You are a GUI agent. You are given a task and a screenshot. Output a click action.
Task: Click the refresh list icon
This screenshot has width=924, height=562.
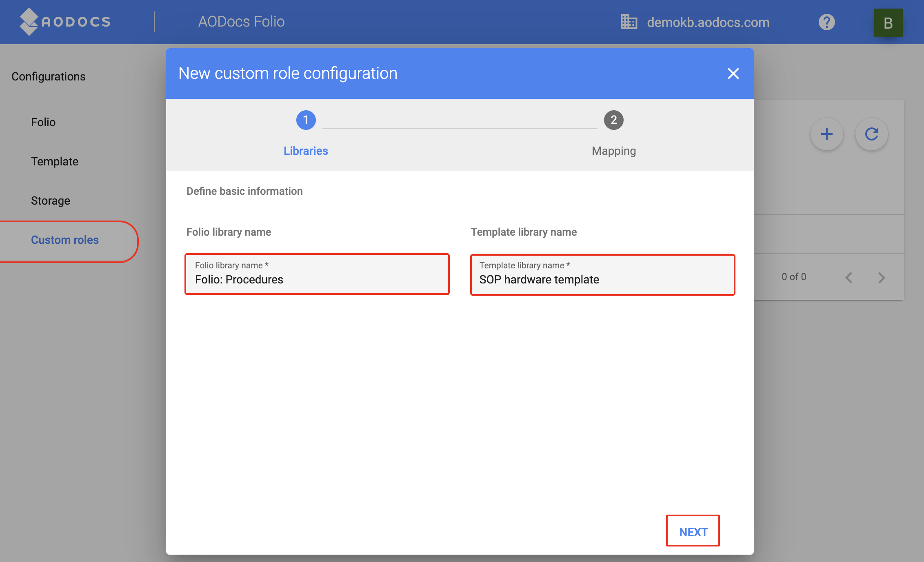[871, 134]
